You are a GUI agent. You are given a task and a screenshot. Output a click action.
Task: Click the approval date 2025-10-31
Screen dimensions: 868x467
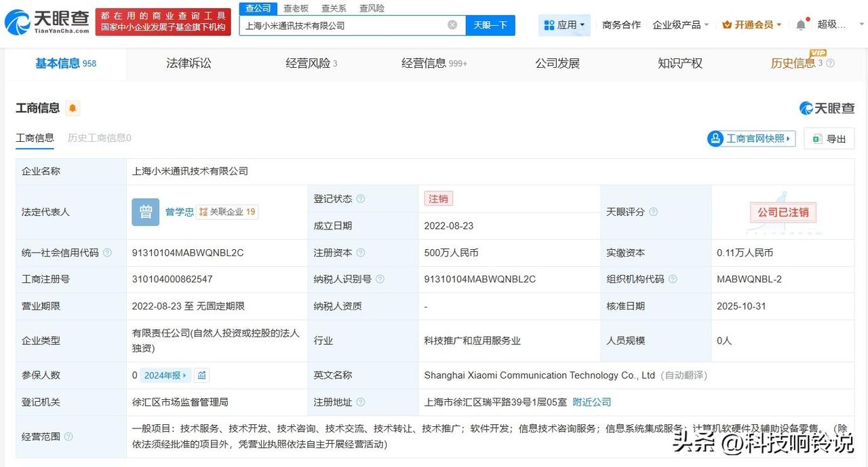(741, 306)
